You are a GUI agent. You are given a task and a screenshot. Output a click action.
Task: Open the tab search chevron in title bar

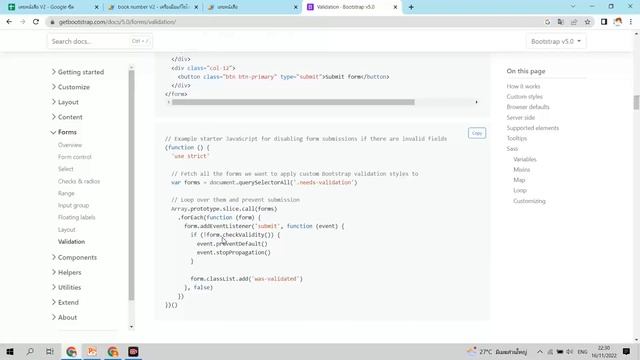(x=573, y=7)
